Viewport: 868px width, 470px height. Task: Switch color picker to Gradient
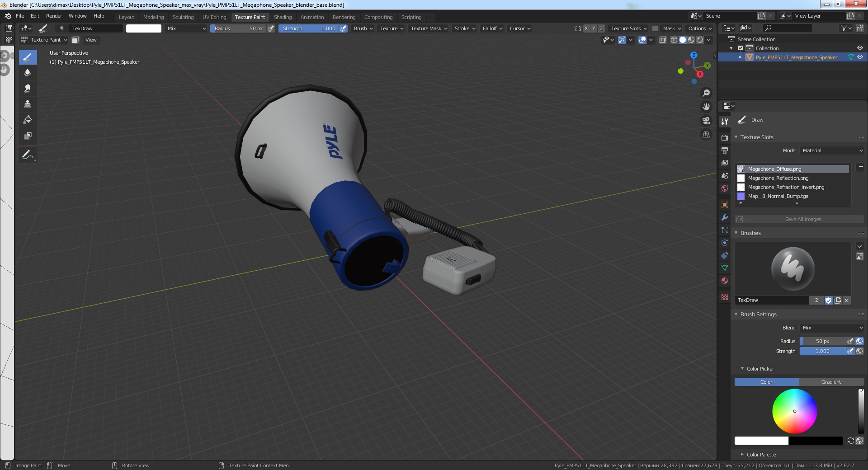pos(831,382)
